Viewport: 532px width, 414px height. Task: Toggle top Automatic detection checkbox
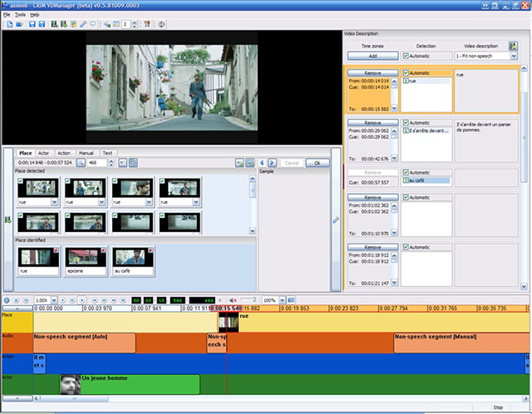point(406,56)
